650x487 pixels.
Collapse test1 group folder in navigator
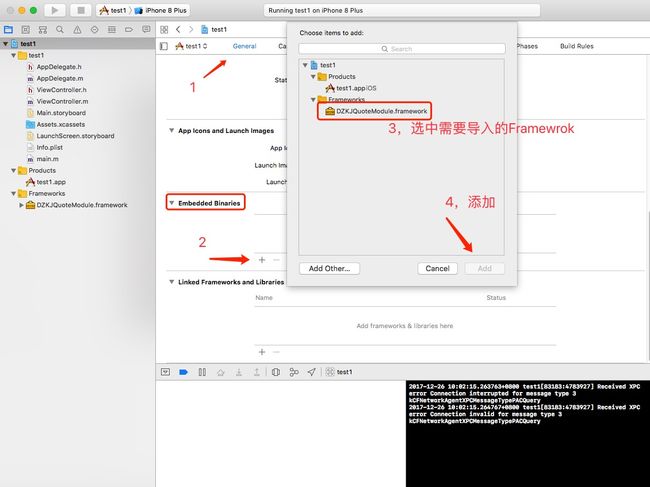[13, 55]
